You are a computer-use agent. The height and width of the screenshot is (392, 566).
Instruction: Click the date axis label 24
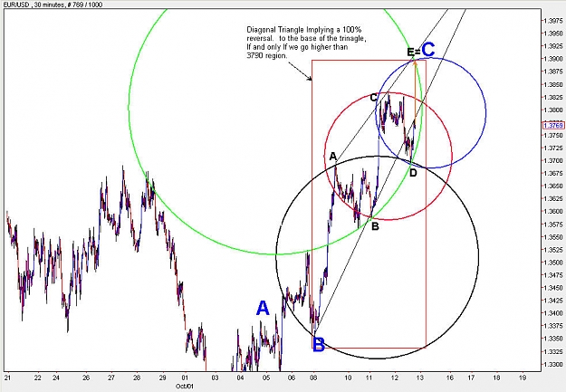click(x=56, y=378)
